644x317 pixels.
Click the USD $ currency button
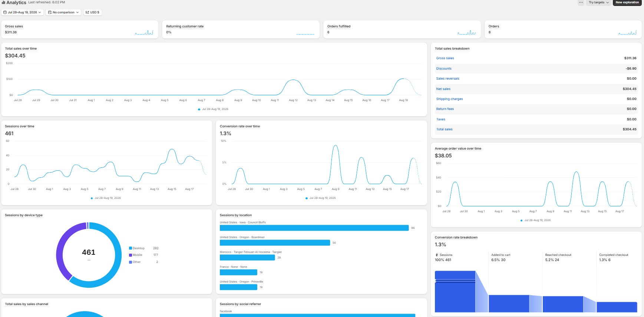(92, 12)
